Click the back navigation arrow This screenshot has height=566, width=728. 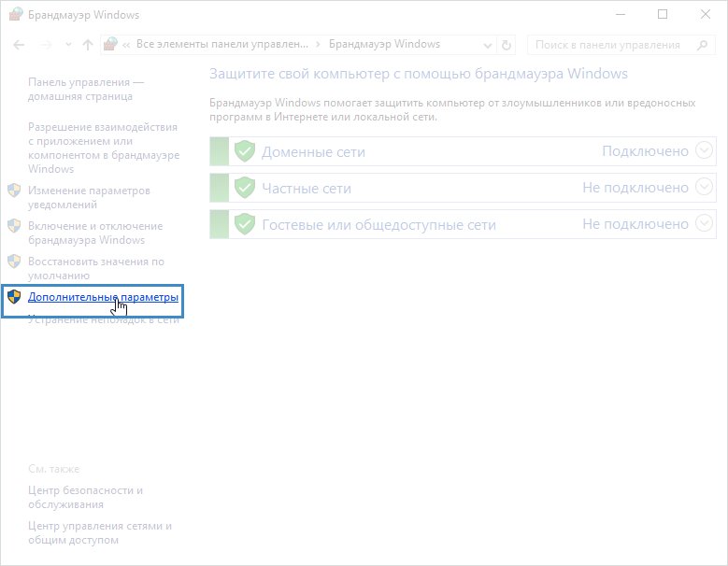[19, 45]
